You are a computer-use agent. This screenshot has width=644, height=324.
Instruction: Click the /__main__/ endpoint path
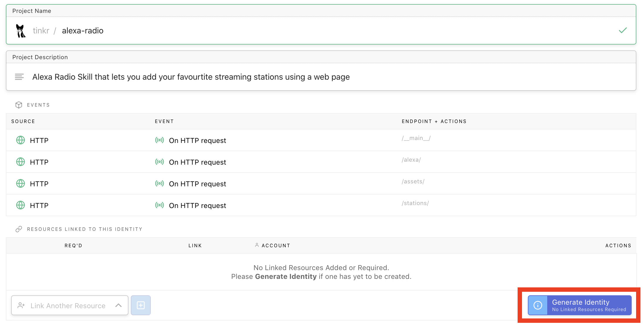click(416, 138)
